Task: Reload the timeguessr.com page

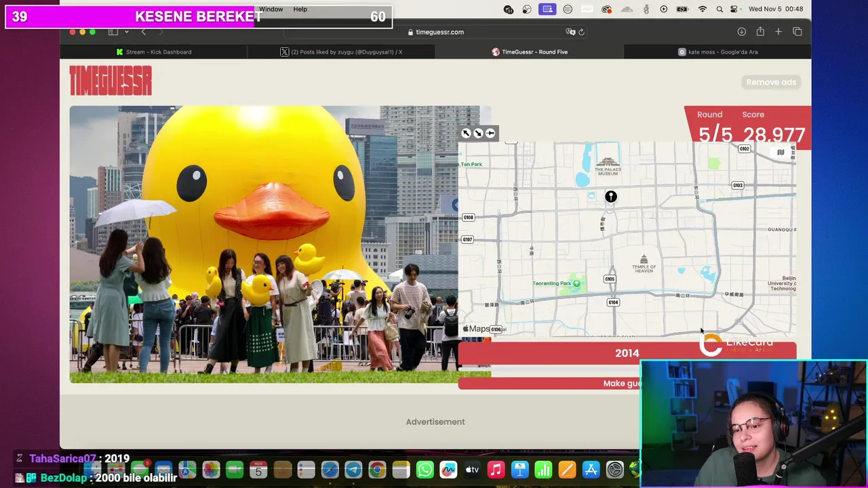Action: [581, 32]
